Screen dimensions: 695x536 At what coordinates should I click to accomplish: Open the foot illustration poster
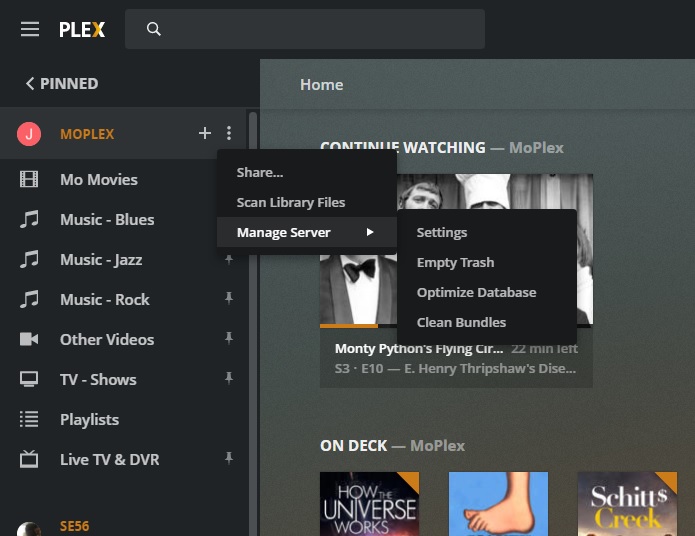point(498,504)
